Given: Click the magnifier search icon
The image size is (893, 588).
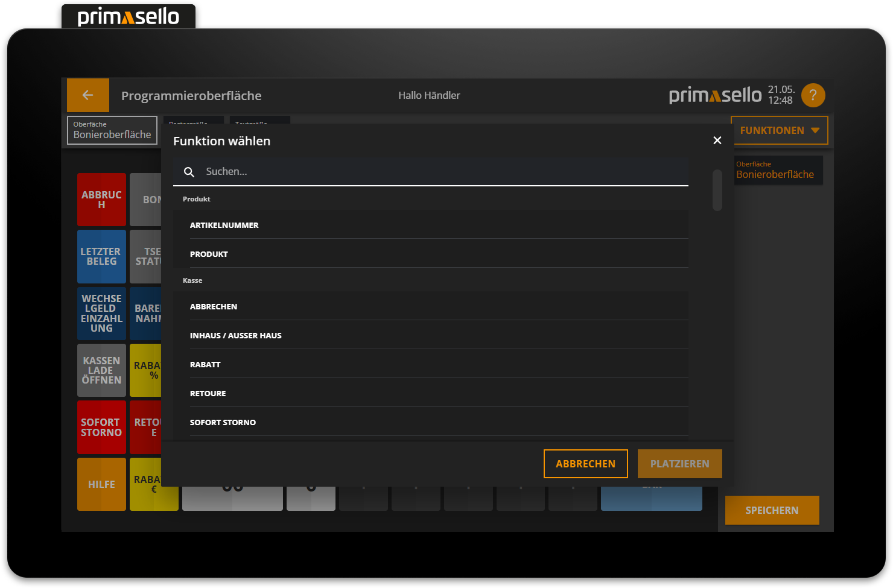Looking at the screenshot, I should tap(189, 171).
